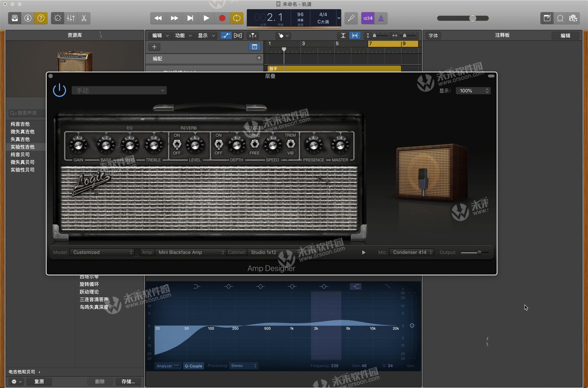588x388 pixels.
Task: Toggle the 1234 count-in button
Action: tap(368, 18)
